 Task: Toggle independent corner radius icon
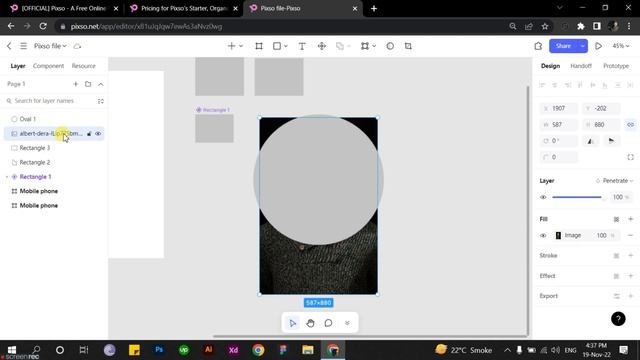point(631,157)
